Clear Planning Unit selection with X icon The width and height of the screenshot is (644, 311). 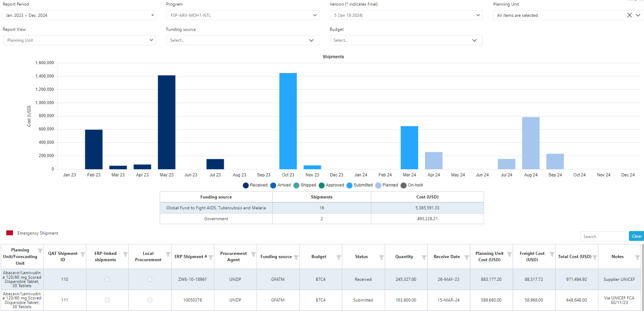coord(629,15)
